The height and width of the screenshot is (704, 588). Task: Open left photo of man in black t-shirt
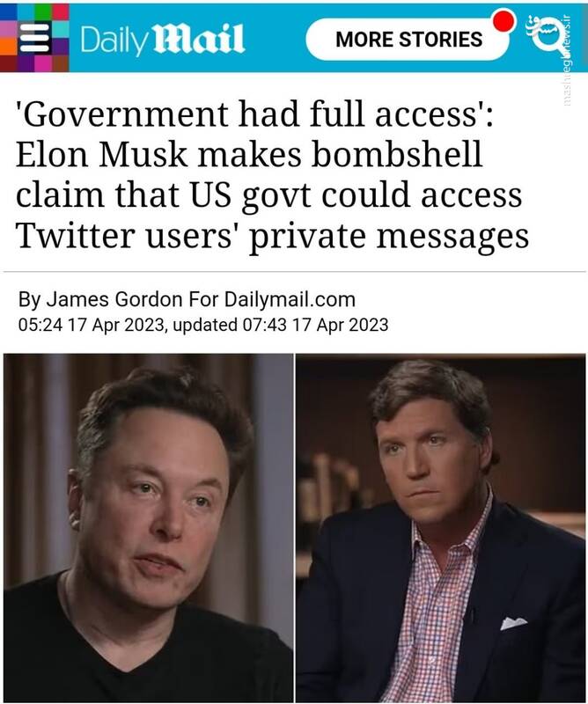click(148, 528)
